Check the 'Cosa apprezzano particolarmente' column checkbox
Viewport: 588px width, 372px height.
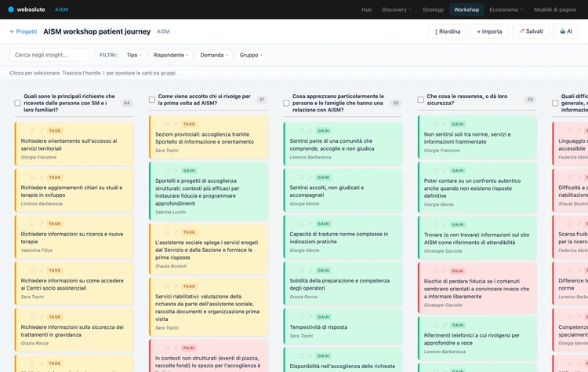pos(286,103)
